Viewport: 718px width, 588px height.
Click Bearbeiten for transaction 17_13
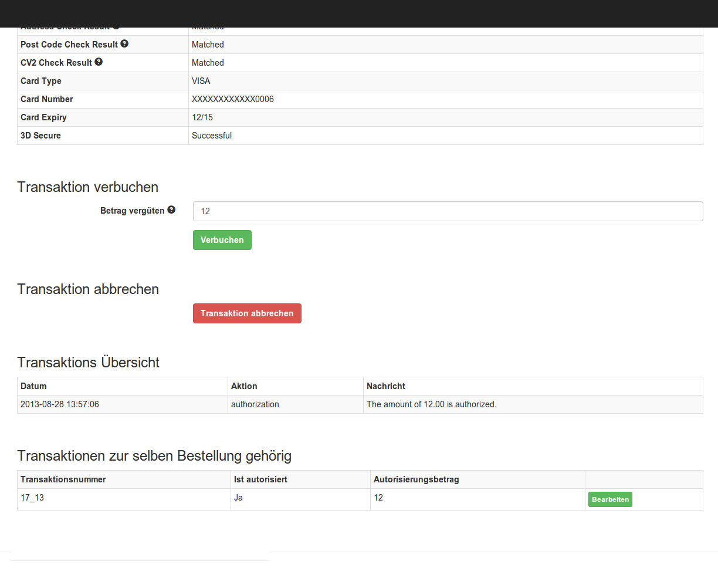point(610,499)
